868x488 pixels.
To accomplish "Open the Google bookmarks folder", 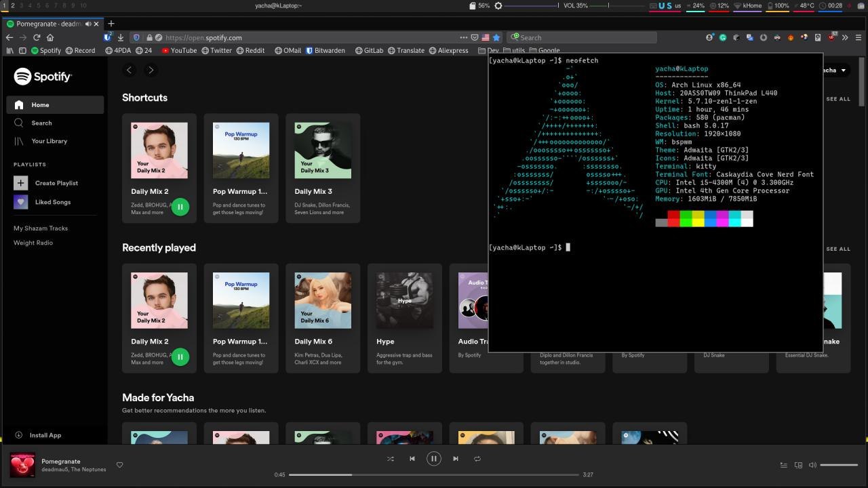I will [545, 50].
